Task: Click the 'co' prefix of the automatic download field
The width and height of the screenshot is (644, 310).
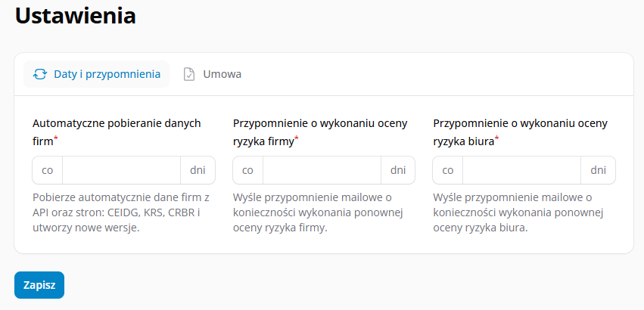Action: pyautogui.click(x=48, y=170)
